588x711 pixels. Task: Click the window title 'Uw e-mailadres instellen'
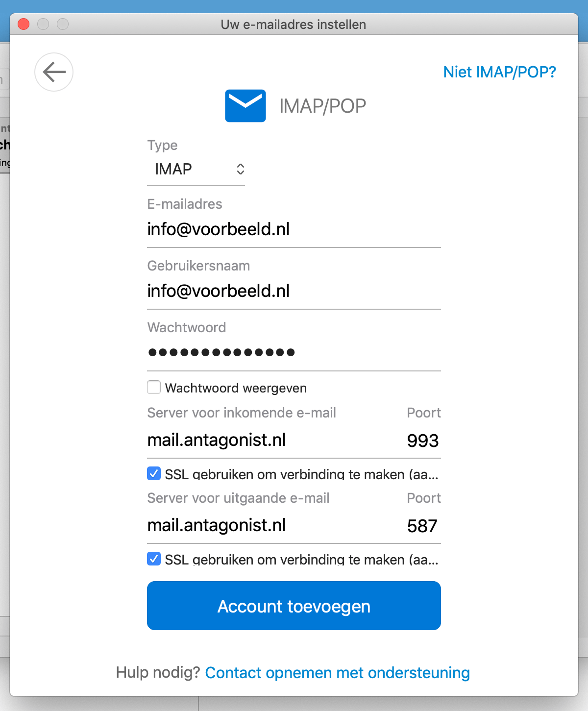[294, 25]
